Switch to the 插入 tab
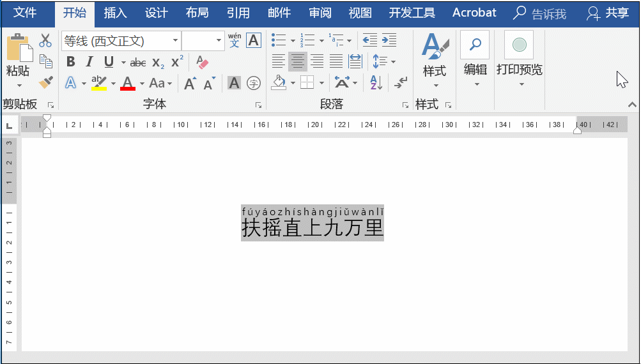The width and height of the screenshot is (641, 364). (115, 13)
